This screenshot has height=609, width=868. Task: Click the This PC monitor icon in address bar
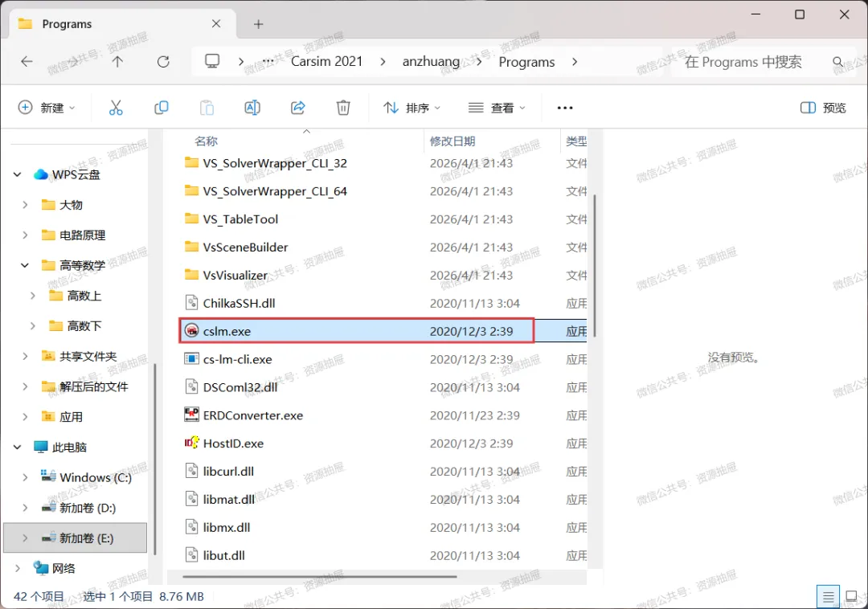click(x=212, y=61)
